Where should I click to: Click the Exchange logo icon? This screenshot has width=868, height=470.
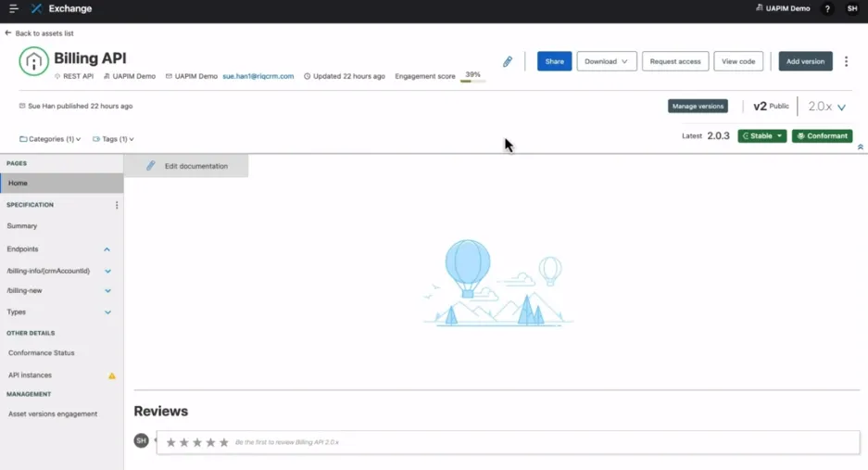click(36, 8)
